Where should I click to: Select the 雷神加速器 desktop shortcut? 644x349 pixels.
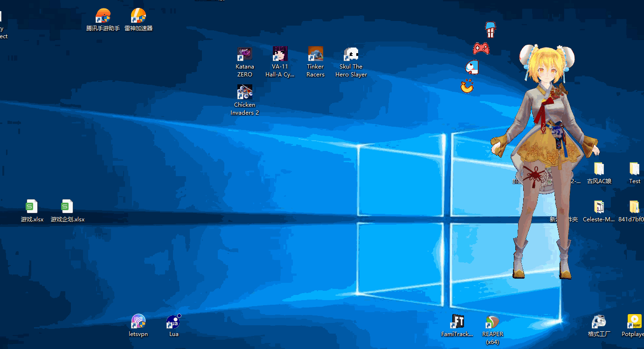138,20
